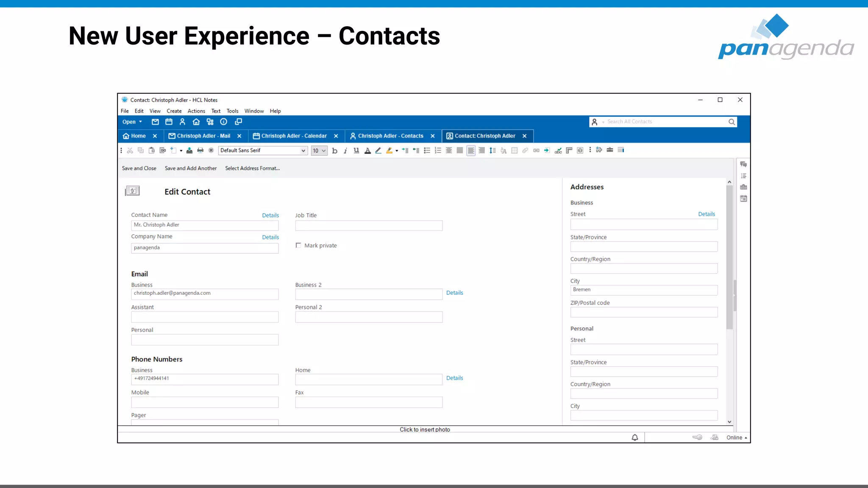Screen dimensions: 868x488
Task: Close the Contact: Christoph Adler tab
Action: 525,136
